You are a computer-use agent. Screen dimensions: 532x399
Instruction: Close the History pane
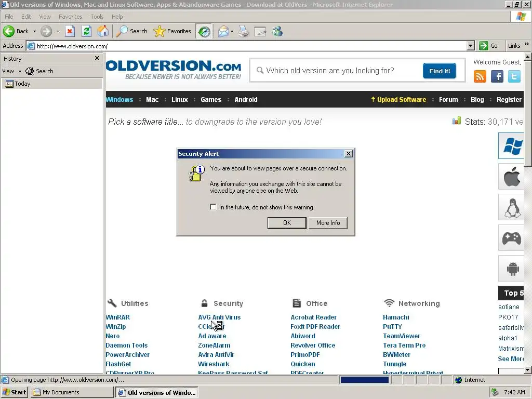point(97,58)
